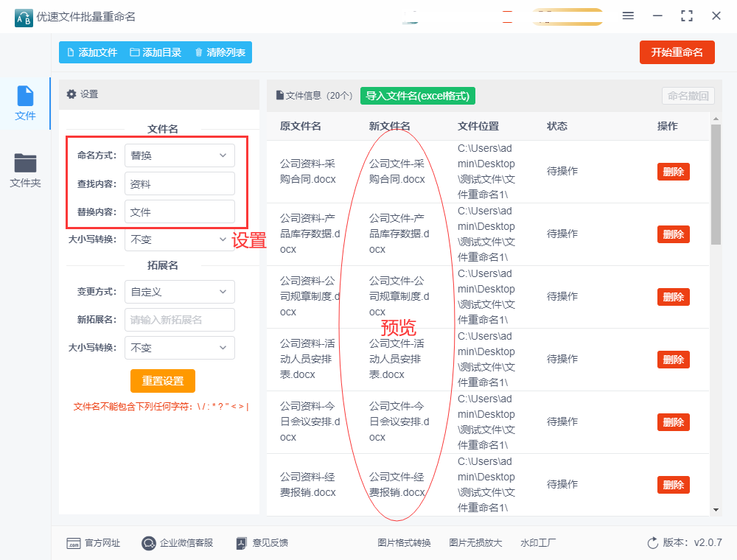Open the 图片无损放大 link
The height and width of the screenshot is (560, 737).
point(475,543)
